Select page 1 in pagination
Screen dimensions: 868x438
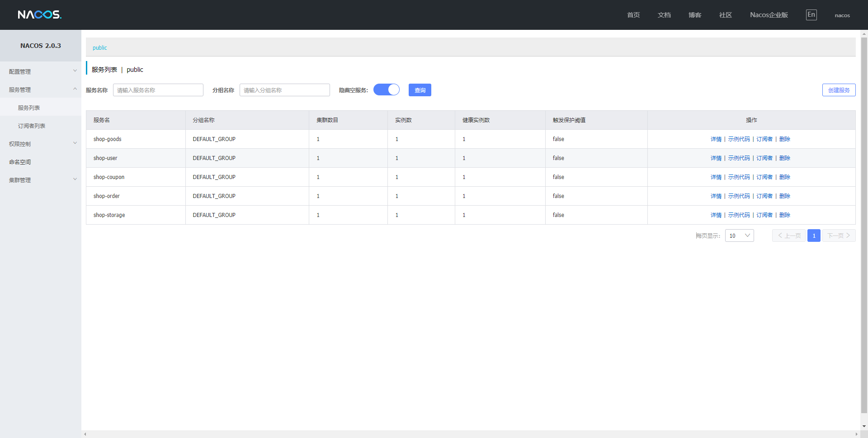pyautogui.click(x=814, y=235)
